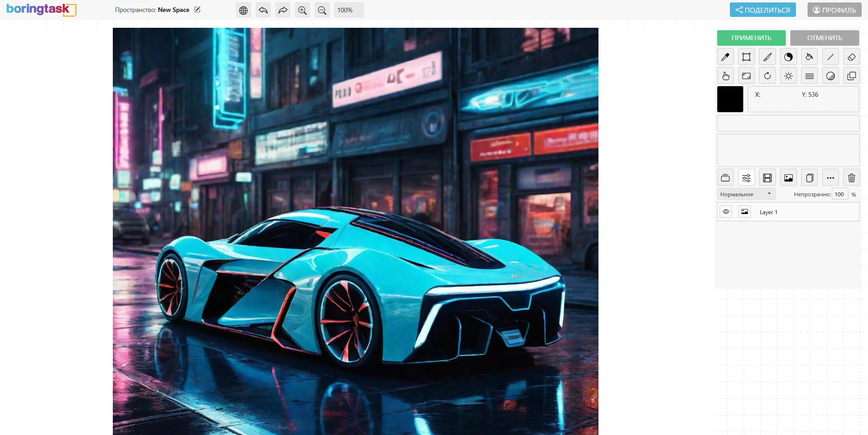Click the opacity percentage input field
Viewport: 868px width, 435px height.
point(839,194)
